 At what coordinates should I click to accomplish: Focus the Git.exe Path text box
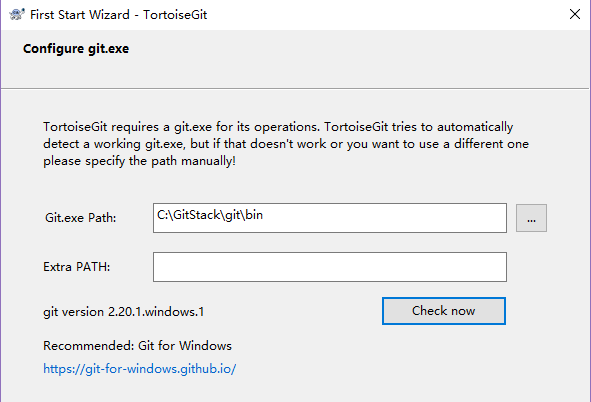330,218
